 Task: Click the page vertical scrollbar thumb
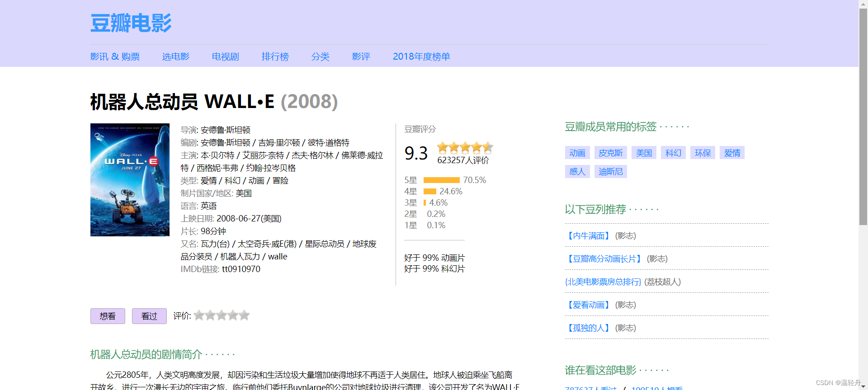[863, 116]
